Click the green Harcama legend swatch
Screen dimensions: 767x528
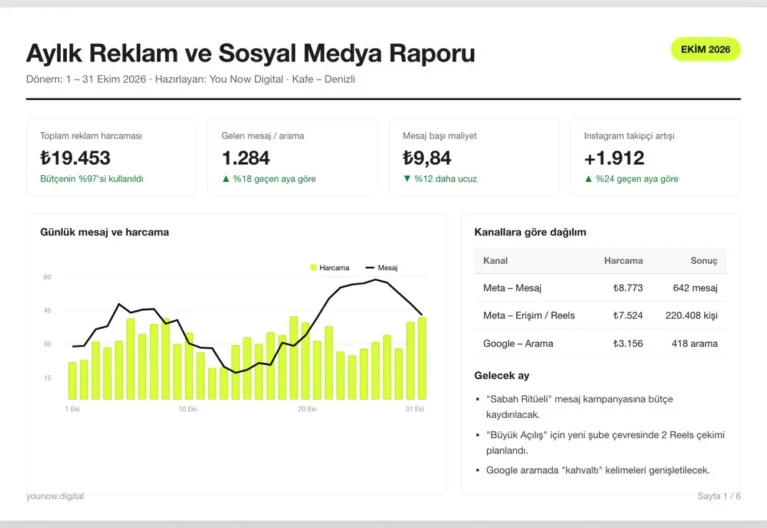click(314, 268)
